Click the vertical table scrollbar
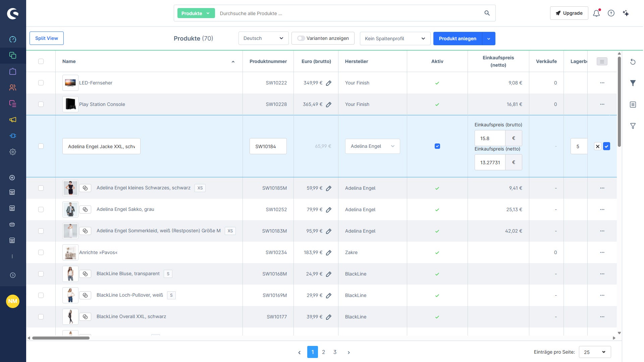Image resolution: width=644 pixels, height=362 pixels. [619, 102]
